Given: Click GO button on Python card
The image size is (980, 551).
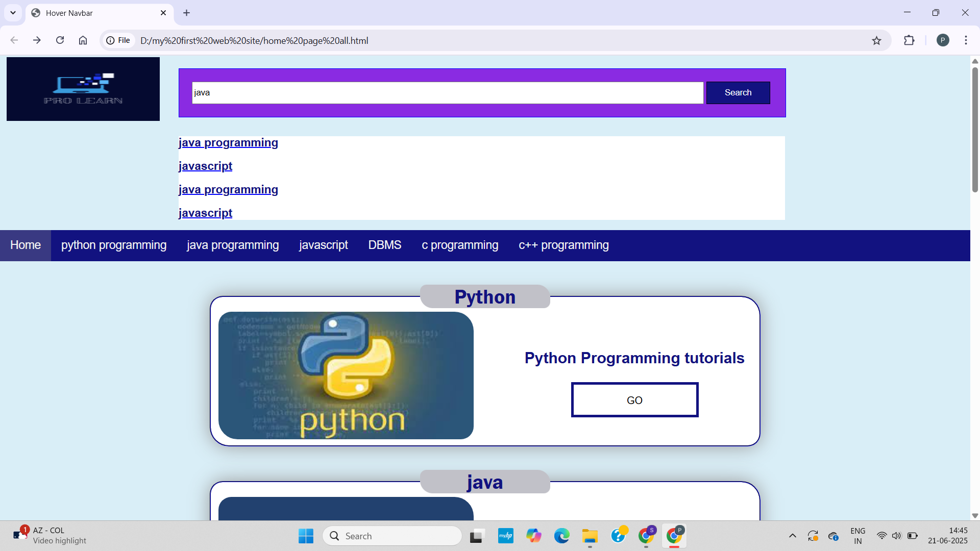Looking at the screenshot, I should point(634,400).
